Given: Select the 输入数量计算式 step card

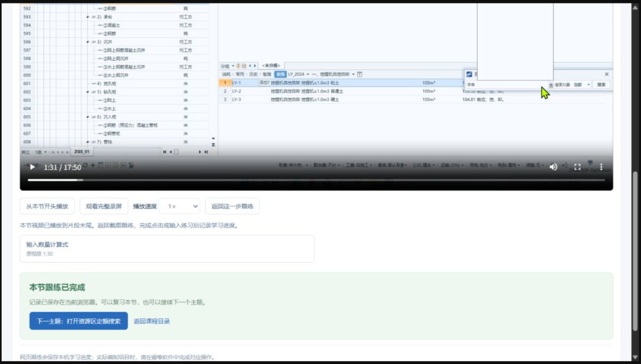Looking at the screenshot, I should coord(167,249).
